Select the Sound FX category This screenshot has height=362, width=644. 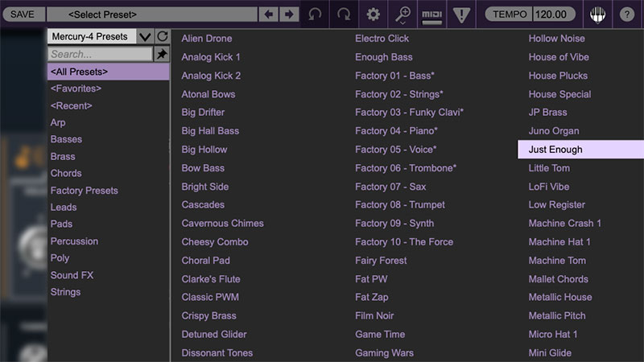[72, 275]
